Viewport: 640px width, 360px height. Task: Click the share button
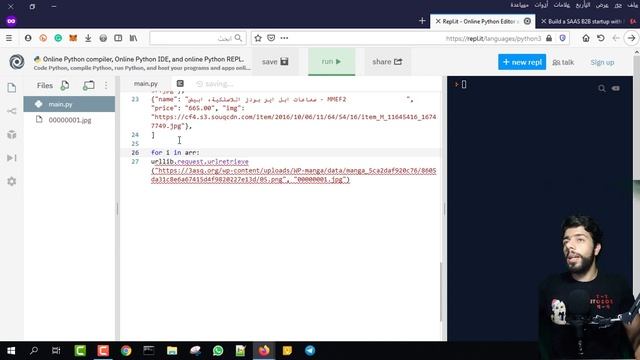[387, 62]
